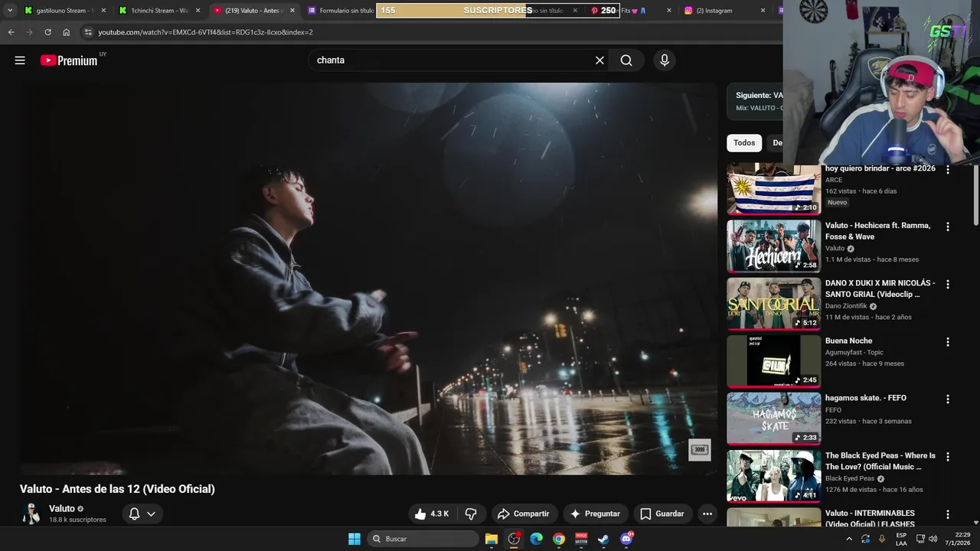The image size is (980, 551).
Task: Click the search magnifier button
Action: [x=626, y=60]
